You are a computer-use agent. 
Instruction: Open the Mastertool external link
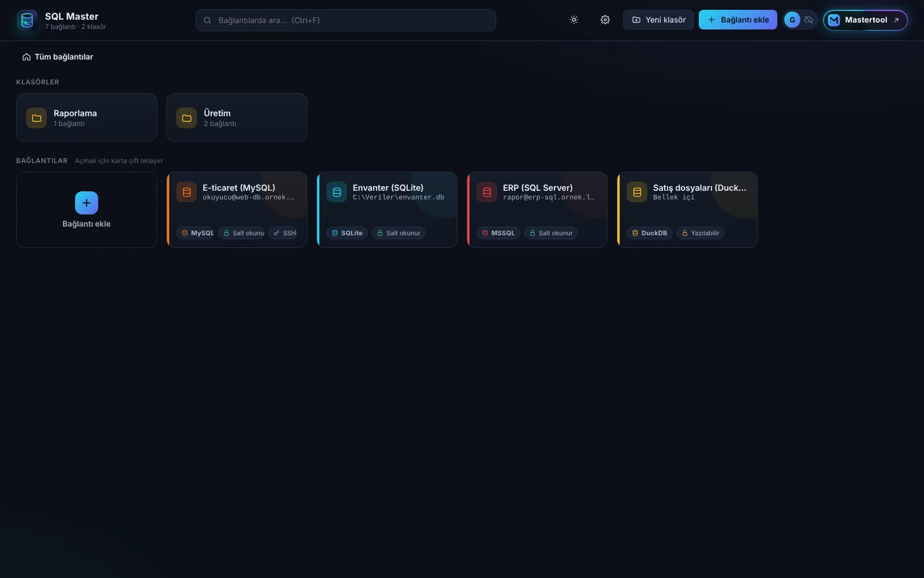coord(865,20)
